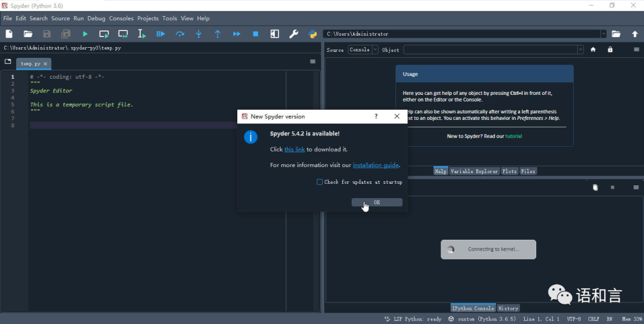Step out with the up arrow icon
The height and width of the screenshot is (324, 644).
pos(218,34)
